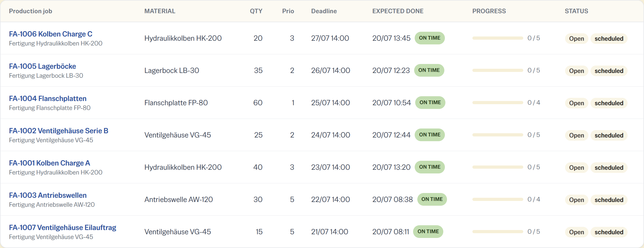Select deadline 25/07 14:00 cell
Image resolution: width=644 pixels, height=248 pixels.
330,103
